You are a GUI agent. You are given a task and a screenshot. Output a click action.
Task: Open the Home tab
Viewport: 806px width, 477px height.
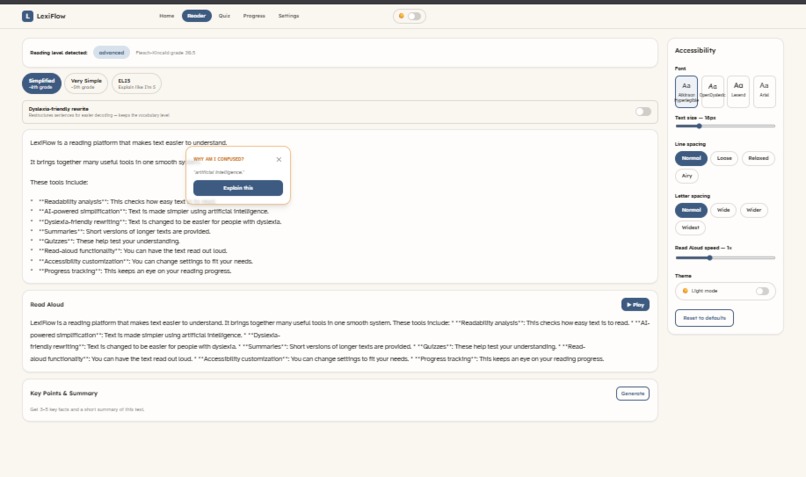(x=167, y=16)
